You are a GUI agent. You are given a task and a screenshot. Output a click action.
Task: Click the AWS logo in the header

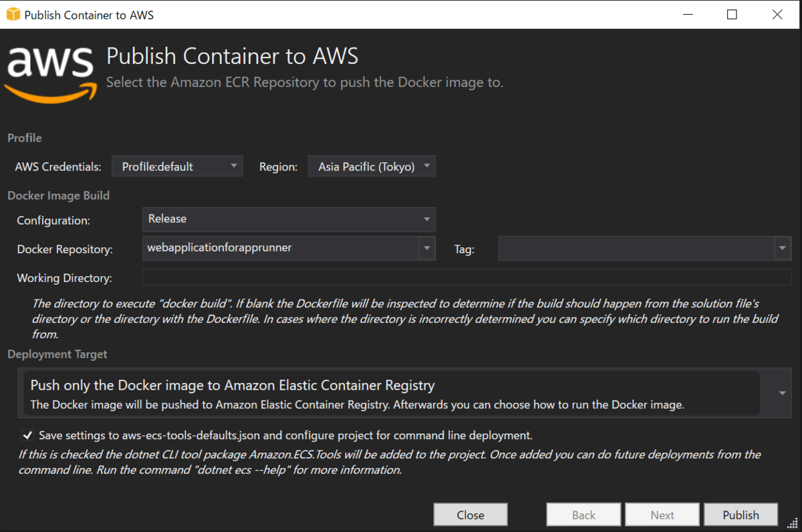[x=51, y=72]
